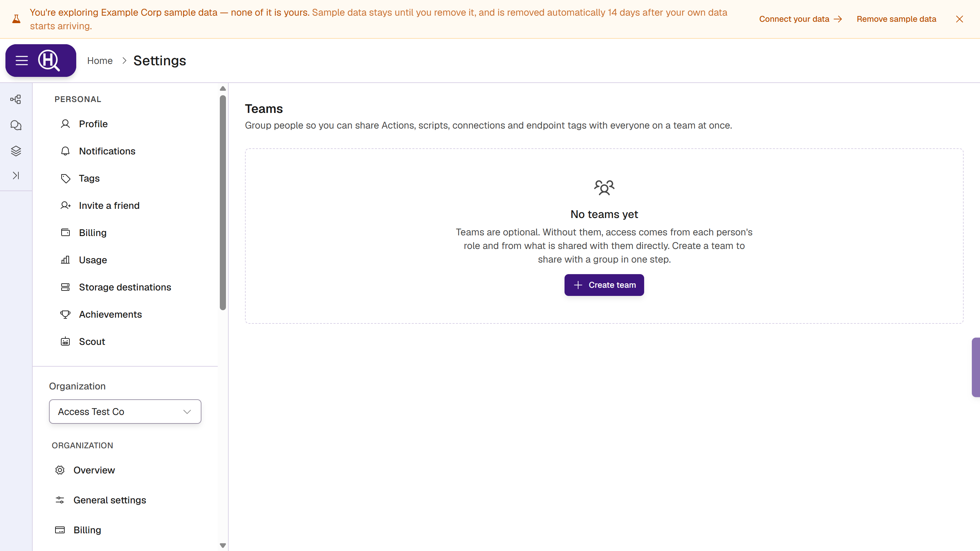
Task: Click the wallet icon beside personal Billing
Action: [65, 232]
